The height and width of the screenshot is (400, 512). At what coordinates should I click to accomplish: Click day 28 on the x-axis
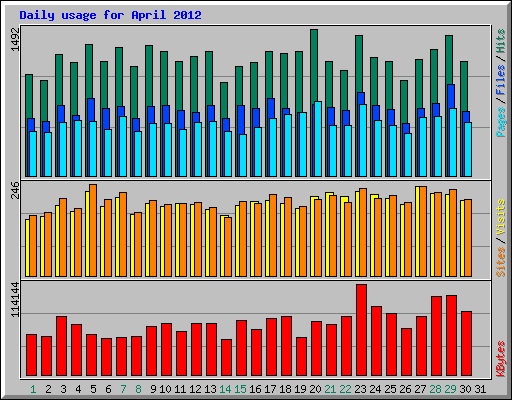pos(435,389)
